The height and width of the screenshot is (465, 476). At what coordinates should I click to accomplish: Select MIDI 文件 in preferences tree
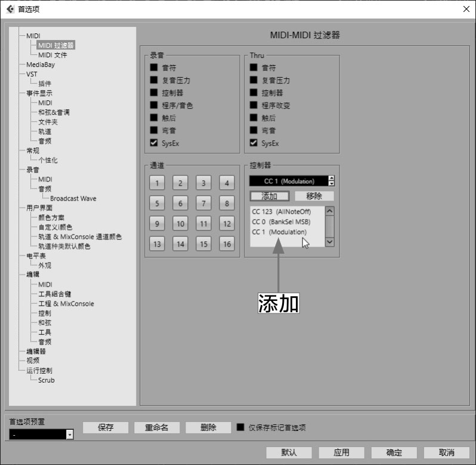coord(52,55)
